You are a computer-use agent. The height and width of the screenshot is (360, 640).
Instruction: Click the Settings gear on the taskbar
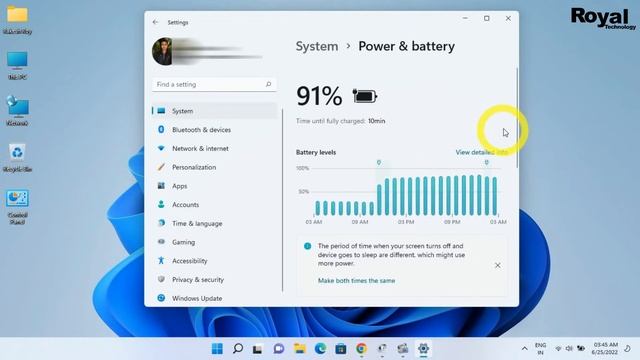[x=423, y=349]
